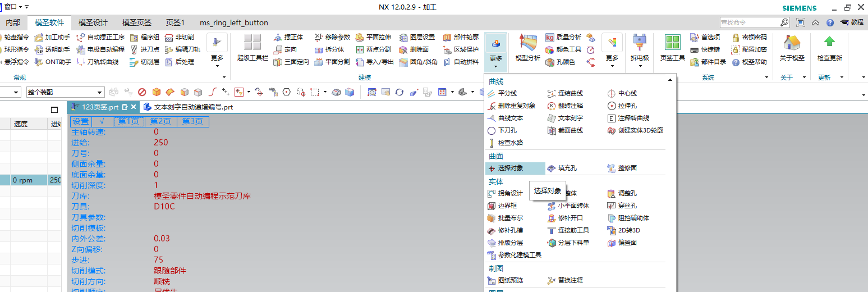Pin the 123页签.prt tab float icon
This screenshot has height=292, width=868.
[x=126, y=107]
